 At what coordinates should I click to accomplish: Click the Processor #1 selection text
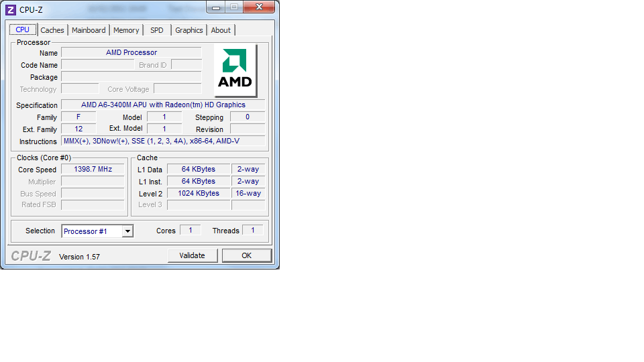[x=85, y=231]
